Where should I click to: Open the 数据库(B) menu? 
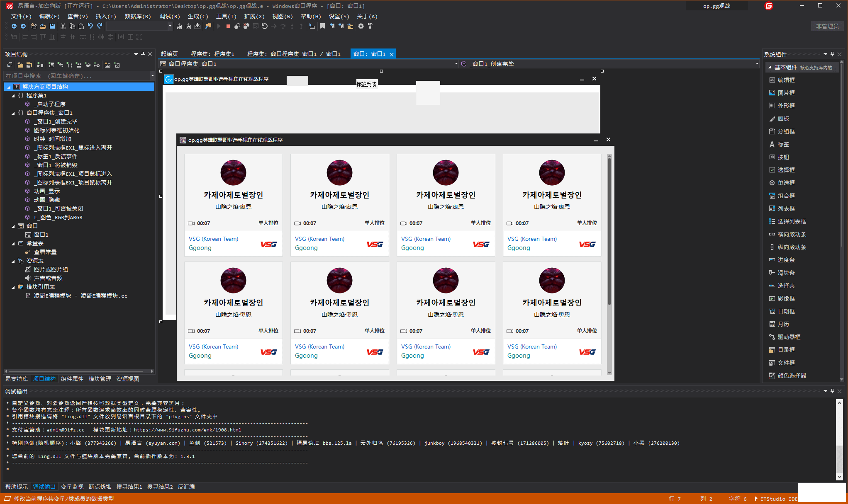(x=138, y=16)
